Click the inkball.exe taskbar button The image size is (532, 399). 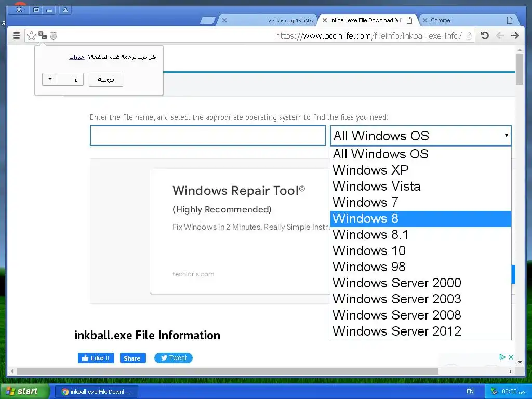click(x=96, y=392)
